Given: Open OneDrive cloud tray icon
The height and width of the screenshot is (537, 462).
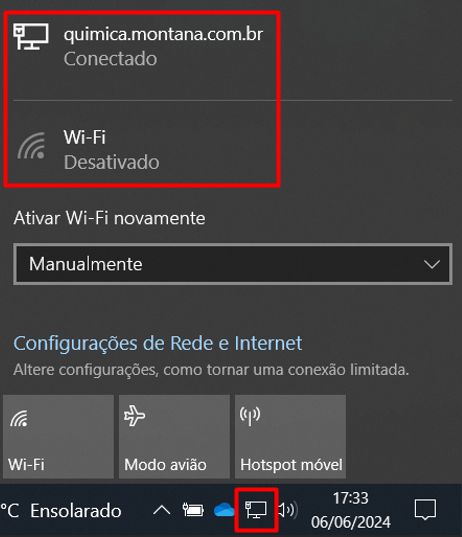Looking at the screenshot, I should [224, 510].
